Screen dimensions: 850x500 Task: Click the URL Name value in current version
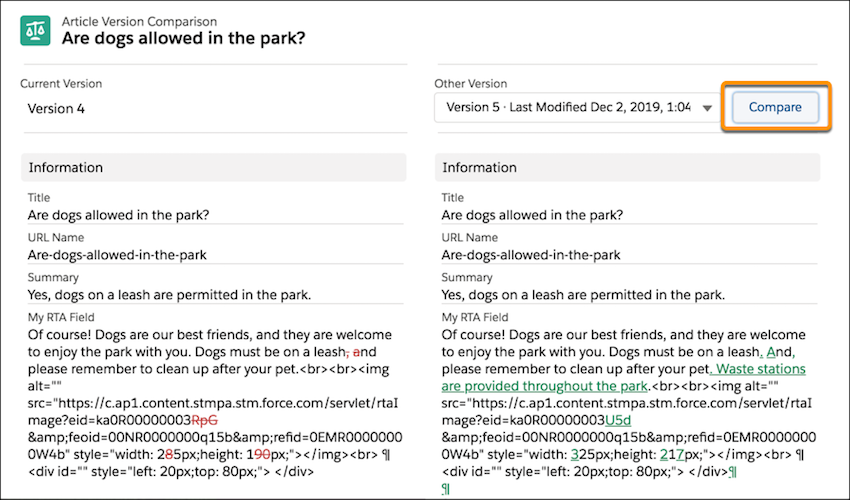[x=117, y=254]
